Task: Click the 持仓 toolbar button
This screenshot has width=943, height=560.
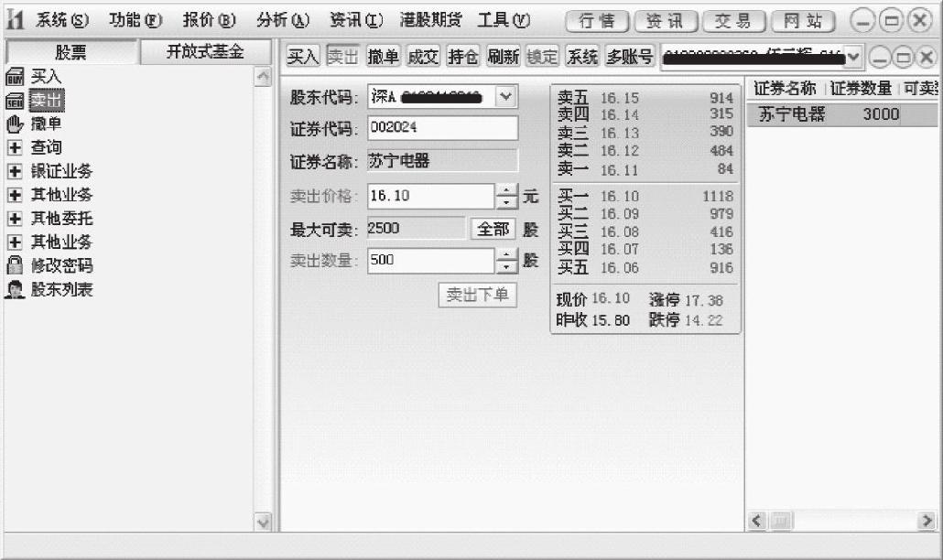Action: coord(463,57)
